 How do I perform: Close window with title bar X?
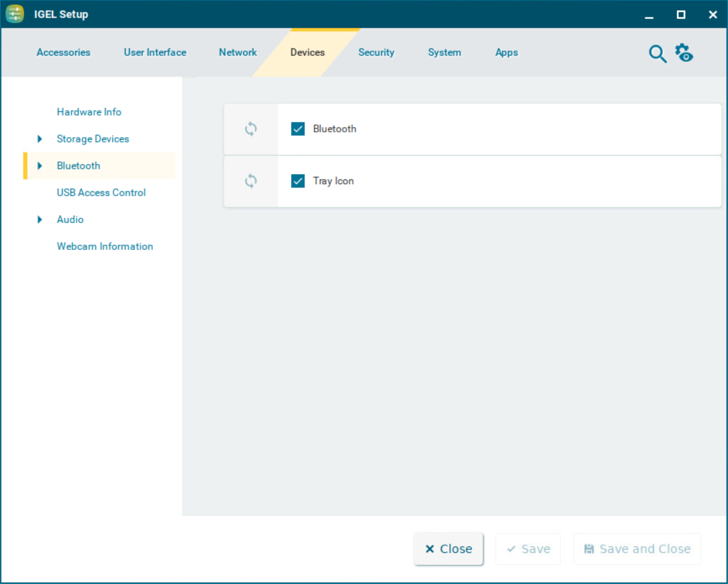point(713,15)
